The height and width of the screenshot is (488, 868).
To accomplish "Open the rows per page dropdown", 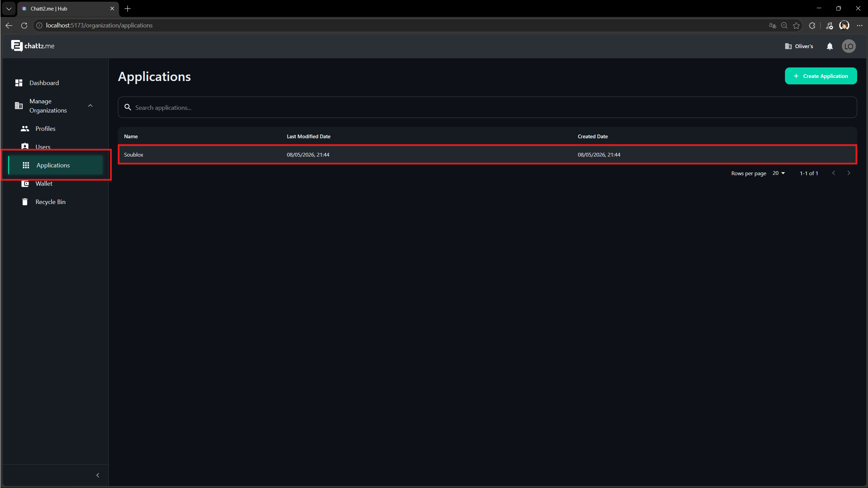I will tap(779, 173).
